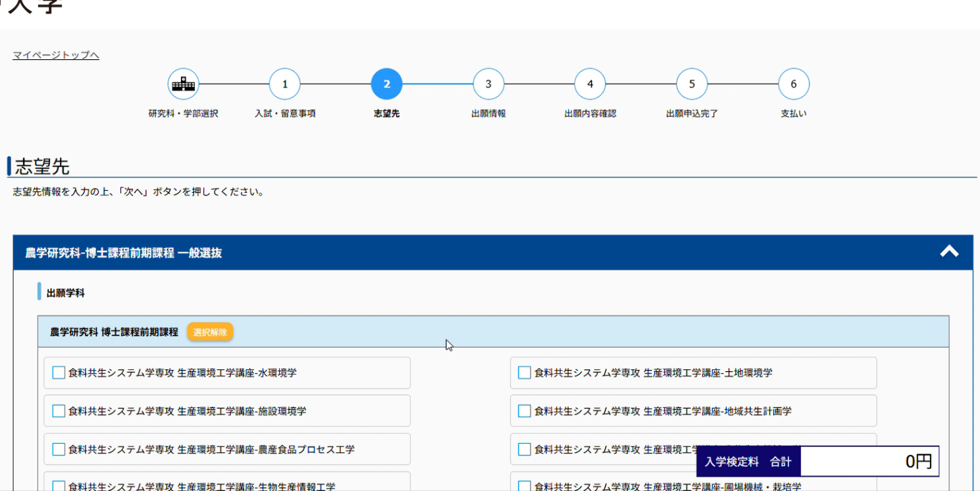
Task: Select the 地域共生計画学 checkbox
Action: point(525,411)
